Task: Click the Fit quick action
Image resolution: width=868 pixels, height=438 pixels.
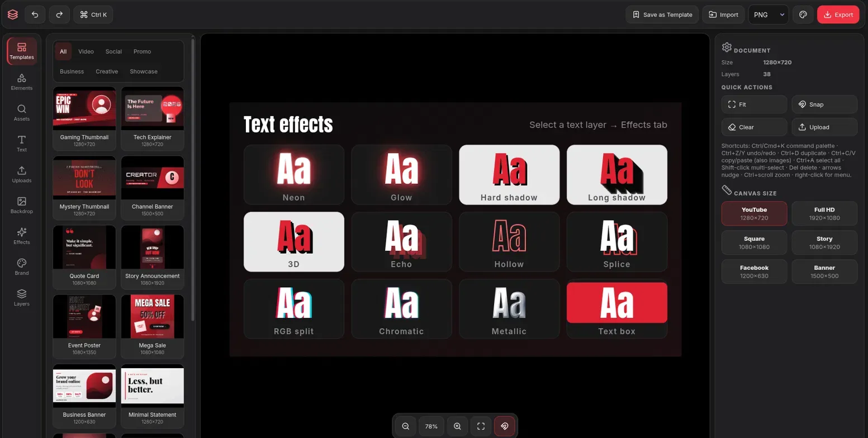Action: click(754, 104)
